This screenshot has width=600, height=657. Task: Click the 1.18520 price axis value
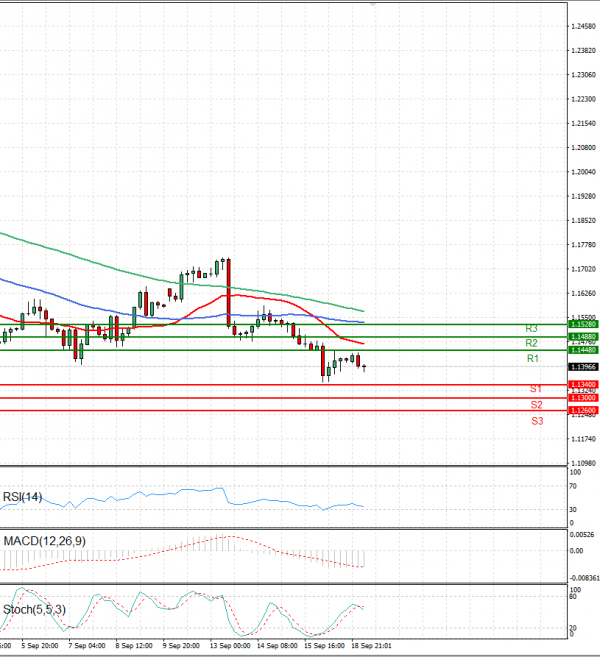[584, 220]
